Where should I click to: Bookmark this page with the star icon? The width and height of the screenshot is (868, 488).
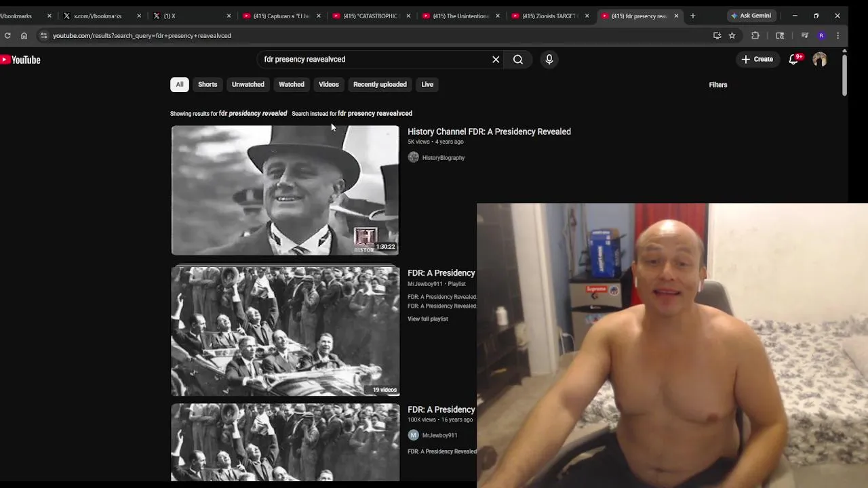[732, 35]
